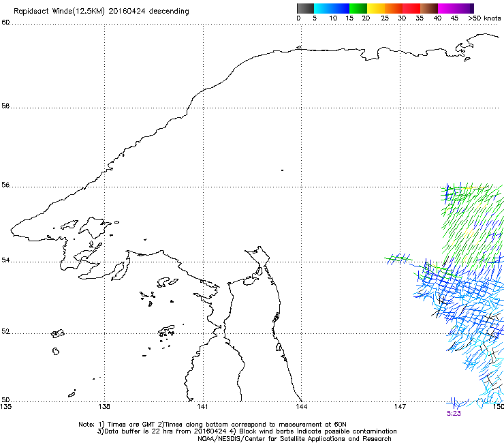Click the small isolated island dot in the open sea north of 56N
This screenshot has height=443, width=504.
pos(282,170)
